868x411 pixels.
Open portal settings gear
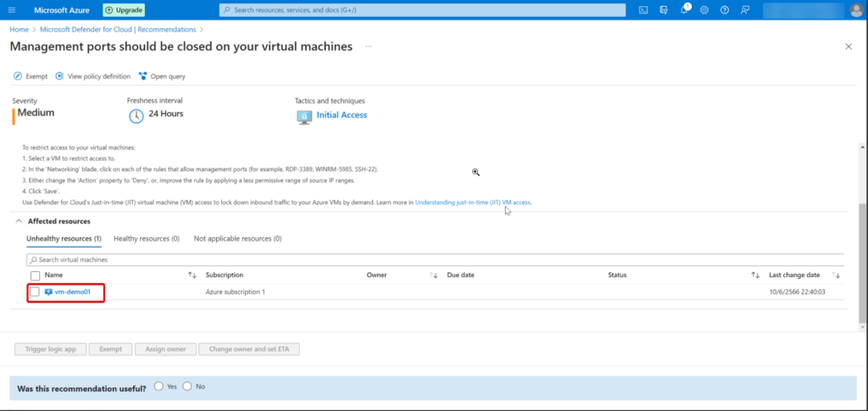(x=704, y=10)
